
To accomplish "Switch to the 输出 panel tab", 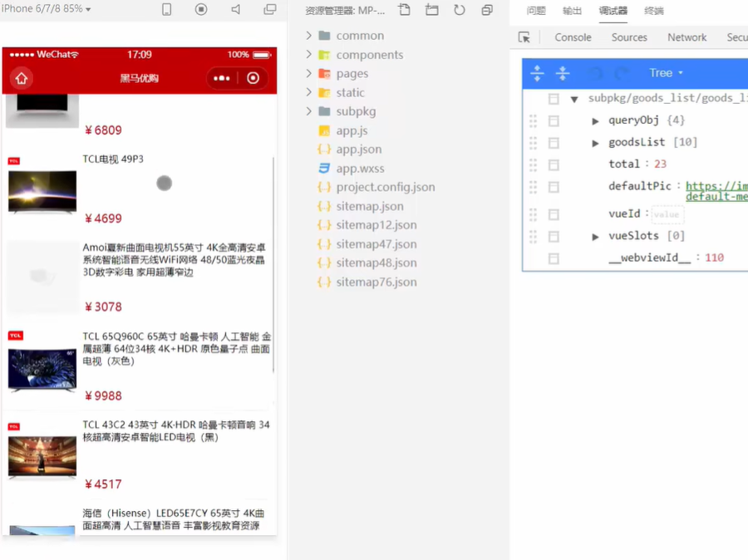I will pos(572,11).
